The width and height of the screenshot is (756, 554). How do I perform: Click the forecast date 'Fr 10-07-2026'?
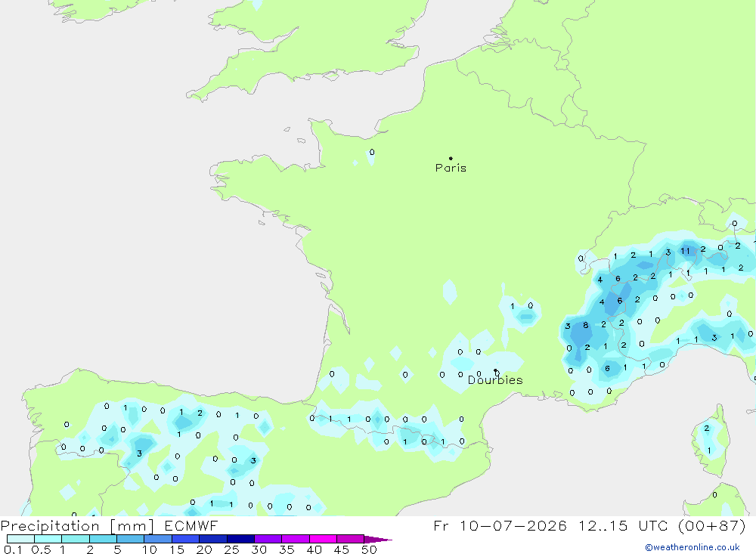point(500,525)
